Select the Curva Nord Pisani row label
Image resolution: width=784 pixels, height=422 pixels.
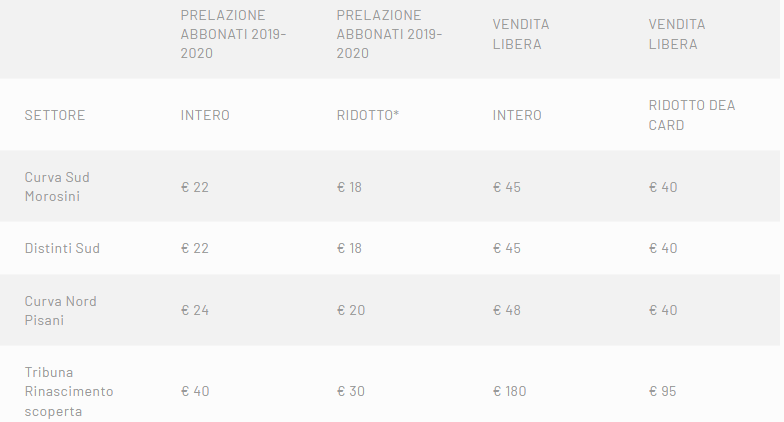click(60, 310)
